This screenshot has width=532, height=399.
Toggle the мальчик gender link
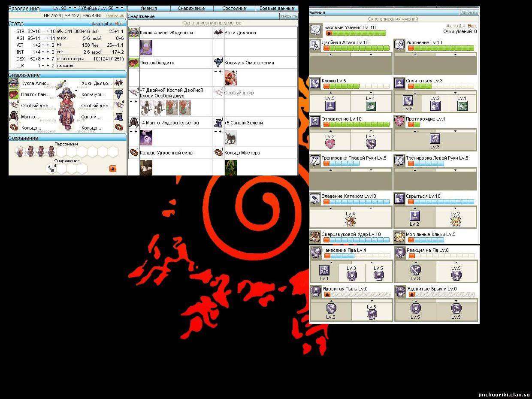point(115,15)
